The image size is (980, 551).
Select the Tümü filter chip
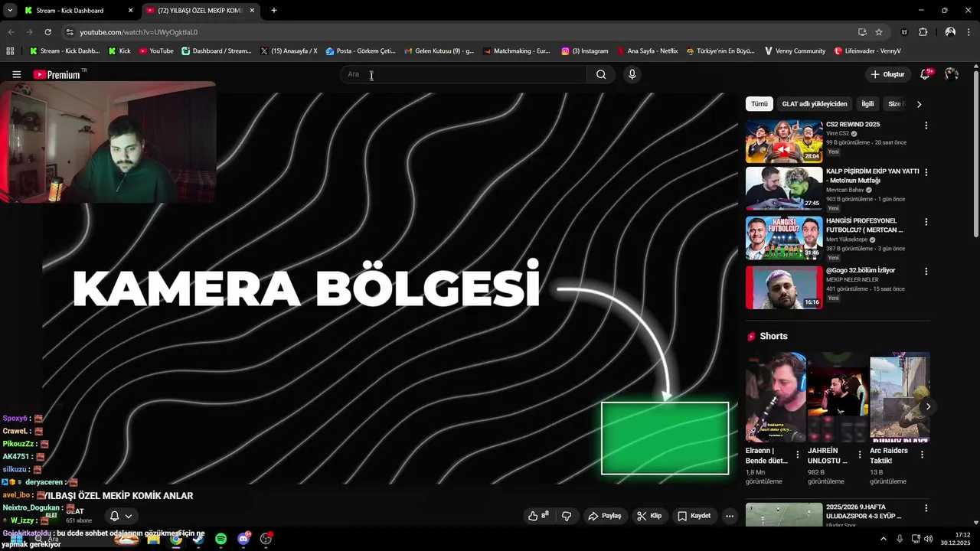click(759, 104)
